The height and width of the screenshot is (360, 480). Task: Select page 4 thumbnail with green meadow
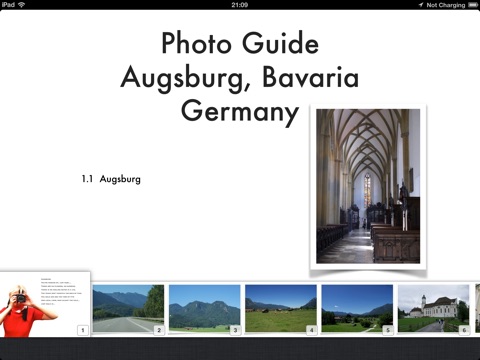[x=281, y=308]
